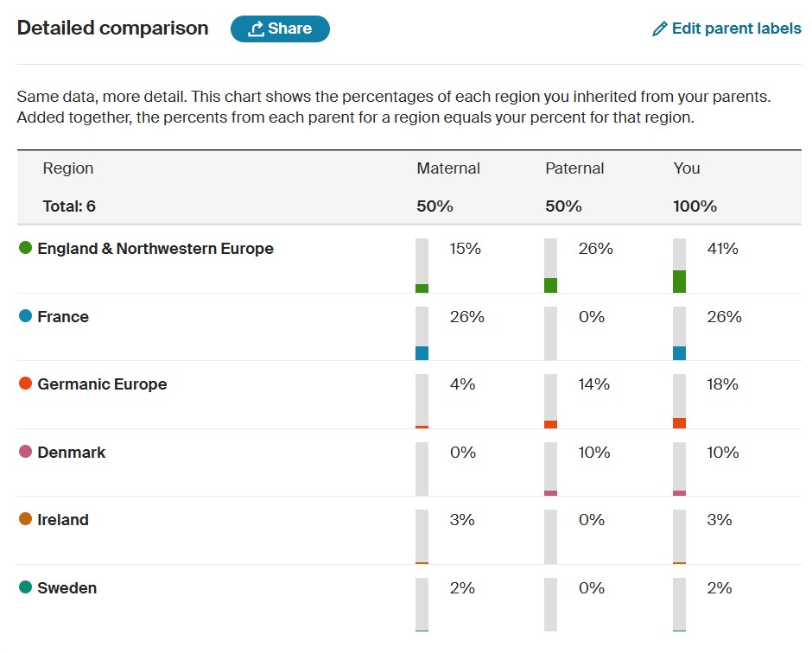Image resolution: width=812 pixels, height=653 pixels.
Task: Click the brown Ireland region dot
Action: pos(25,519)
